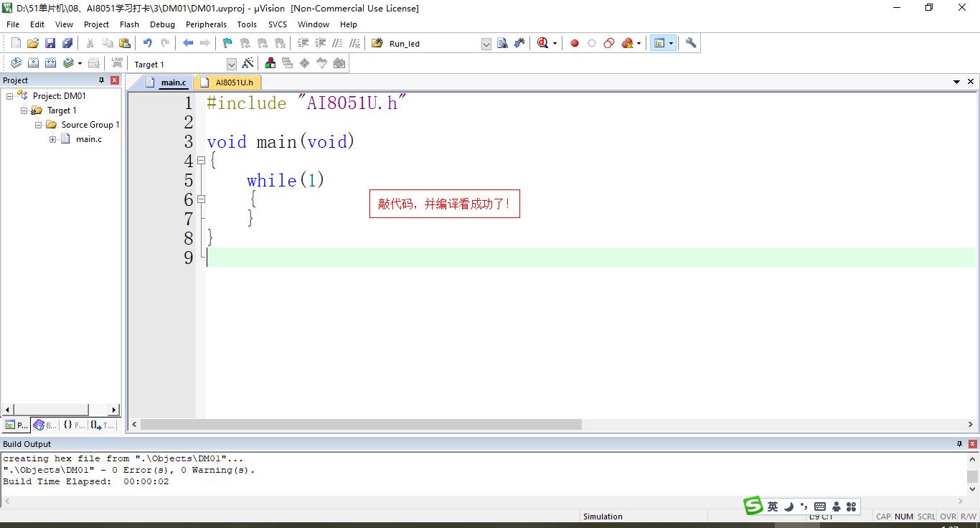Open the Run_led find dropdown
The width and height of the screenshot is (980, 528).
tap(486, 44)
